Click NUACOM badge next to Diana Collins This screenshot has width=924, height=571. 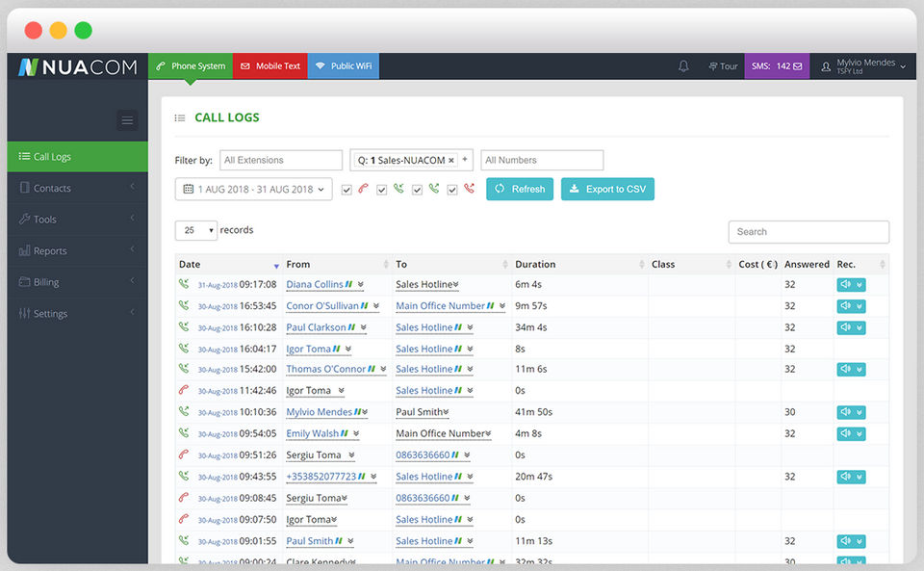point(348,284)
